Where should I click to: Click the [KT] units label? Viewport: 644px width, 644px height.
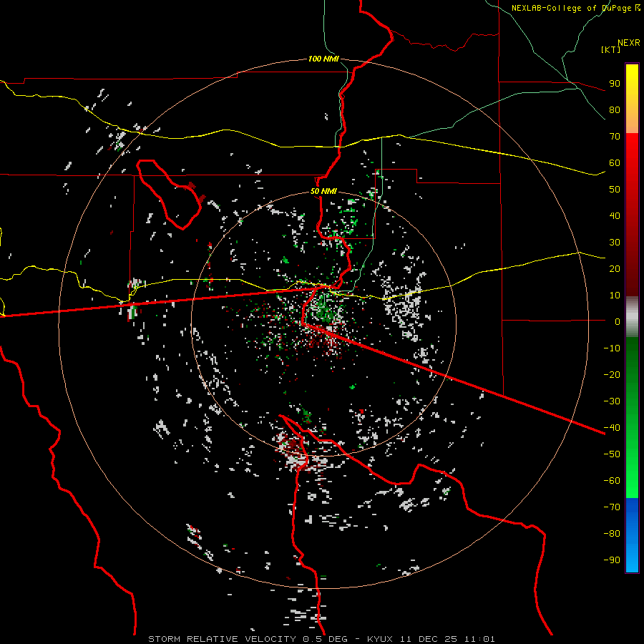[611, 49]
